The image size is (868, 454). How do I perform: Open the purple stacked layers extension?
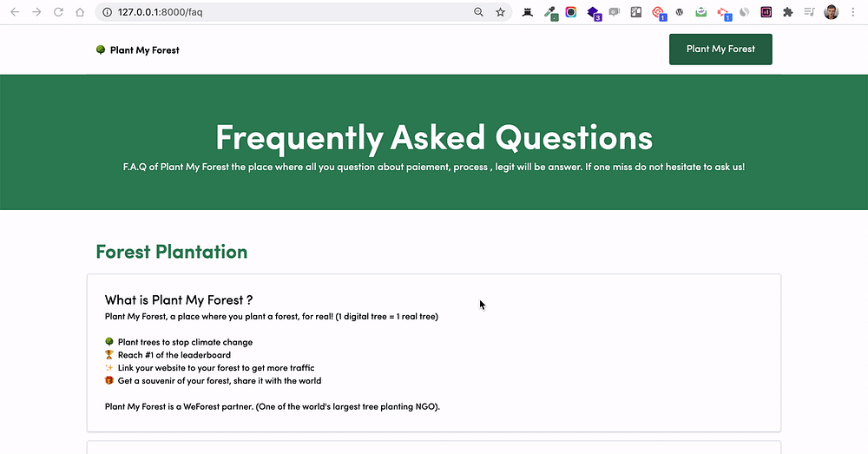coord(594,13)
